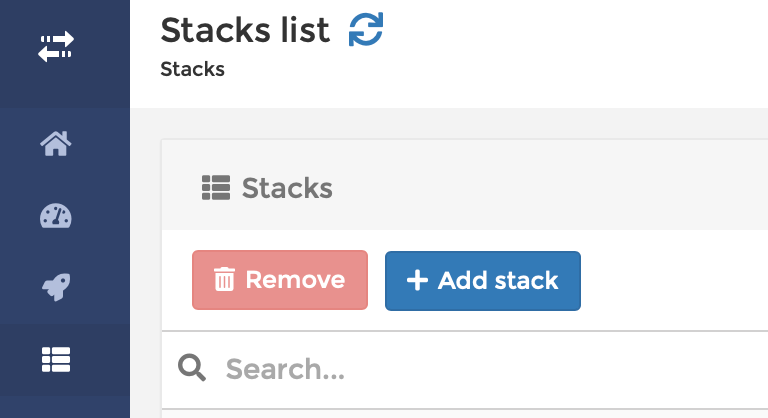This screenshot has height=418, width=768.
Task: Click the Stacks breadcrumb under the title
Action: (x=192, y=70)
